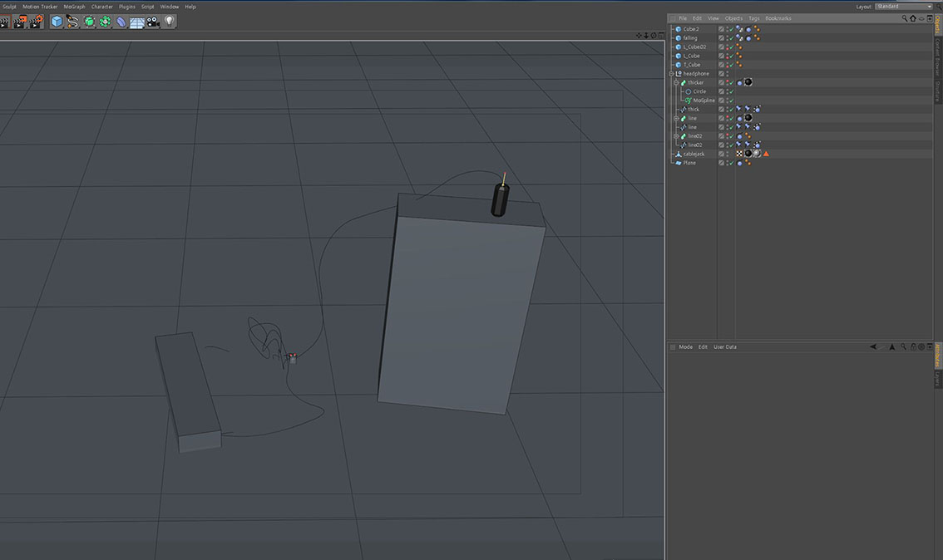This screenshot has width=943, height=560.
Task: Switch to the Content Browser side tab
Action: [937, 57]
